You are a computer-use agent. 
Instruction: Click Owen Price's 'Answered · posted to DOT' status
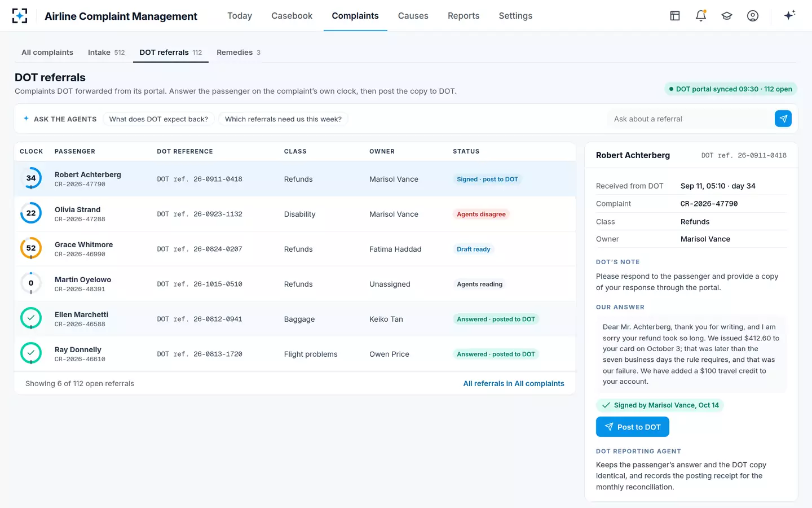[x=496, y=354]
